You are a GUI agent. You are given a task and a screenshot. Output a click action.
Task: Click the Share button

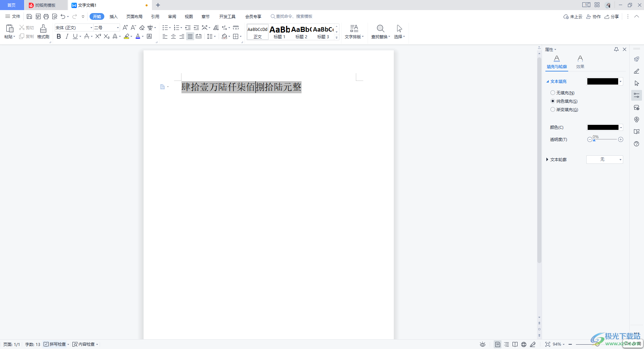612,16
